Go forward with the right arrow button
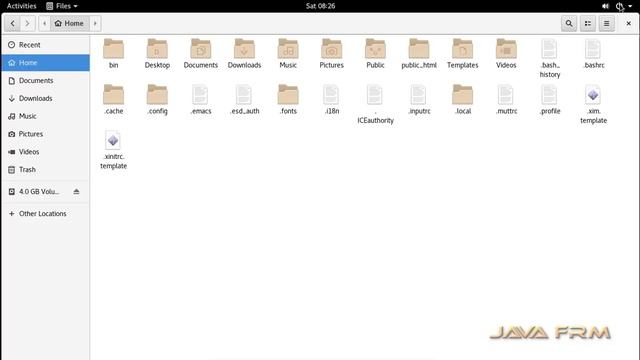The image size is (640, 360). point(27,24)
